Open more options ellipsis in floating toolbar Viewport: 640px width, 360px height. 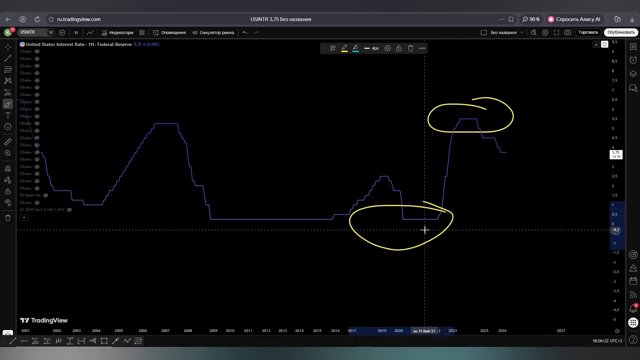[x=422, y=48]
